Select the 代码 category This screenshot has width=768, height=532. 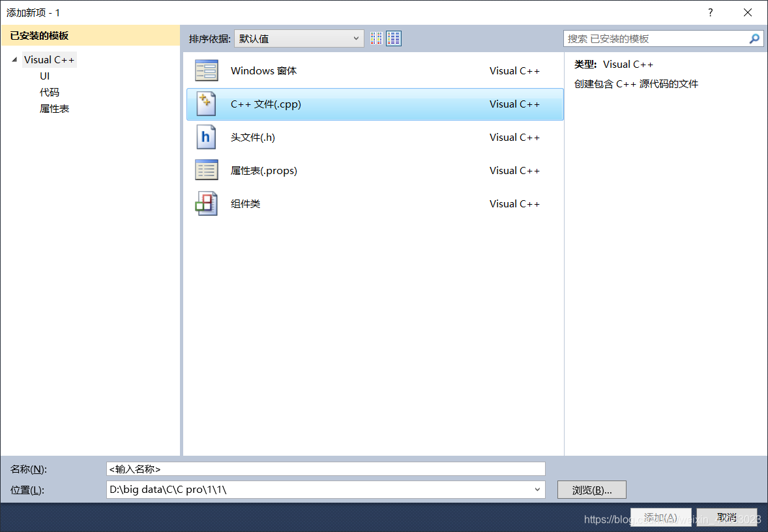[x=50, y=92]
